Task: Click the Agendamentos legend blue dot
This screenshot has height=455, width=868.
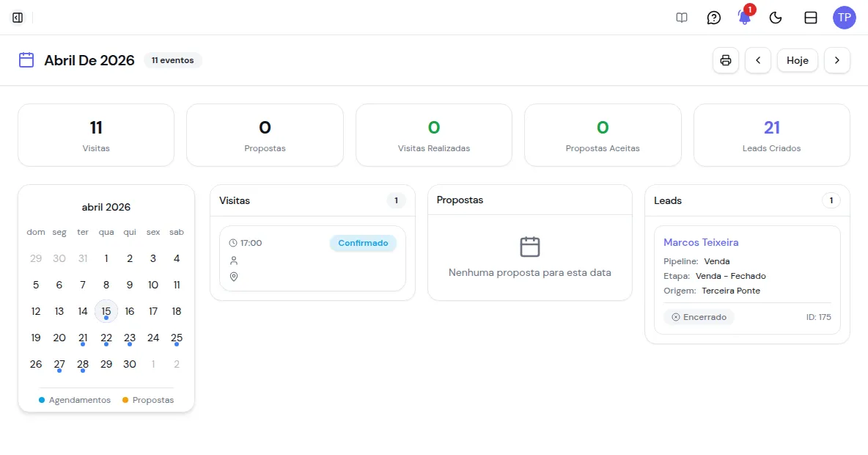Action: coord(42,400)
